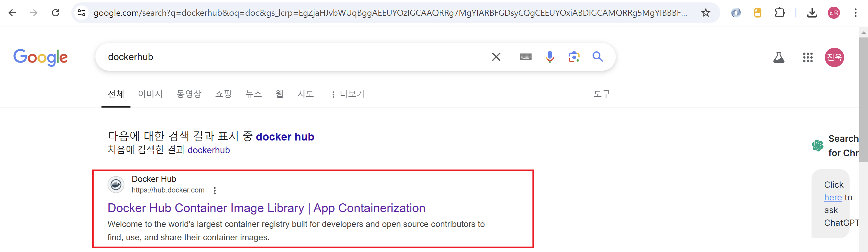Click the 'Welcome to the world's largest' snippet
Image resolution: width=868 pixels, height=252 pixels.
click(x=296, y=231)
